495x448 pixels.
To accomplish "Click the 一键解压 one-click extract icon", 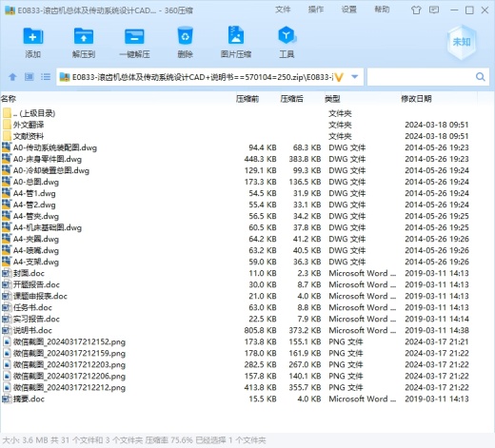I will click(134, 36).
